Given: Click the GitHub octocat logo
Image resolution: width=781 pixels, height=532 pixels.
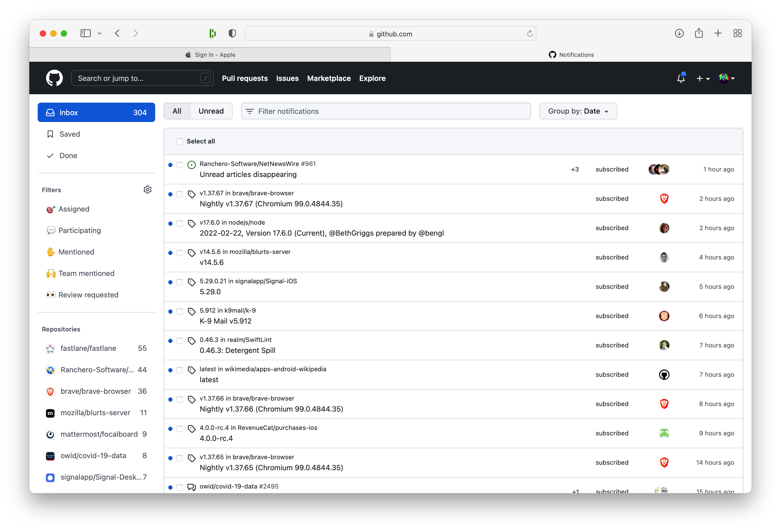Looking at the screenshot, I should click(54, 78).
